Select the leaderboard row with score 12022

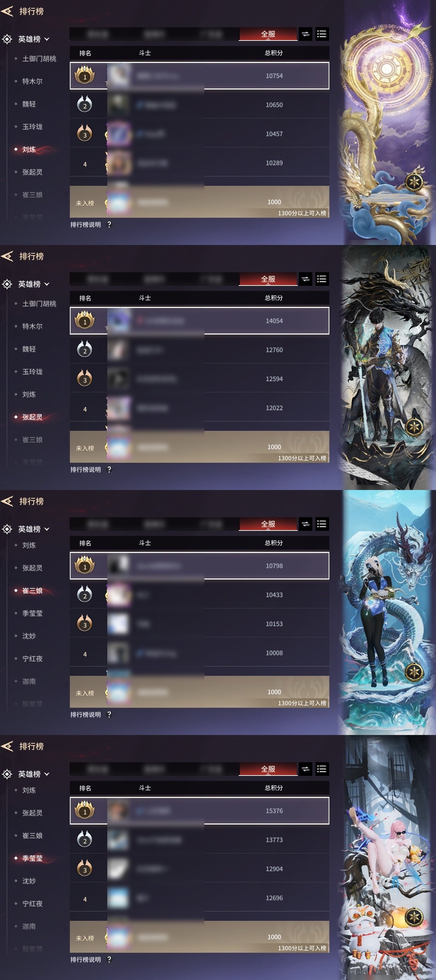coord(200,408)
